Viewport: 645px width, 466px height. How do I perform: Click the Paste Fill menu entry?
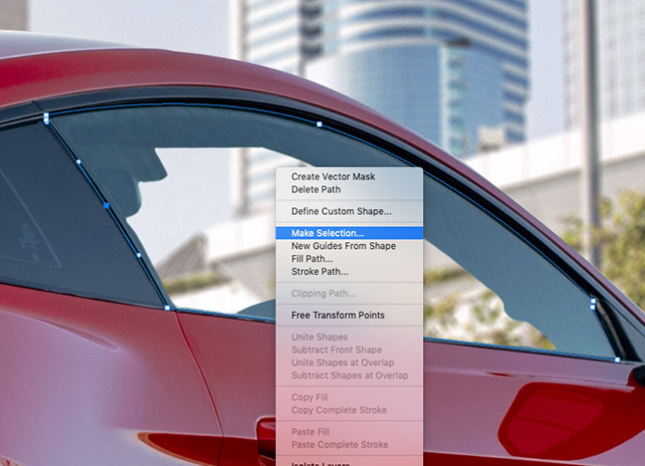pos(349,431)
